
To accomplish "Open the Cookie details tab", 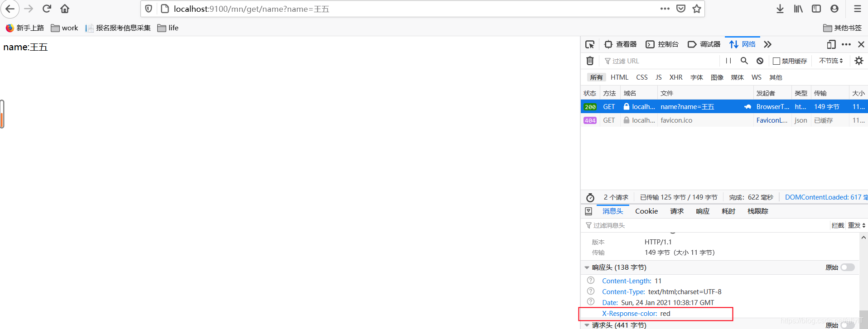I will [x=646, y=211].
